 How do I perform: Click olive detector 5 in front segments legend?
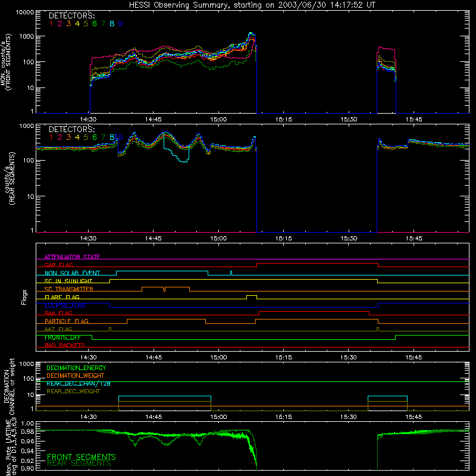pyautogui.click(x=86, y=24)
